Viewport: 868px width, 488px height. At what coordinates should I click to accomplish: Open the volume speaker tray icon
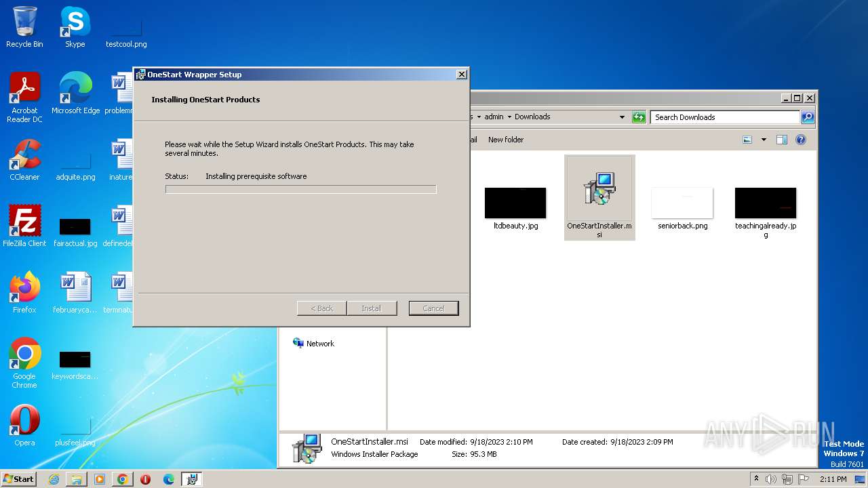771,479
